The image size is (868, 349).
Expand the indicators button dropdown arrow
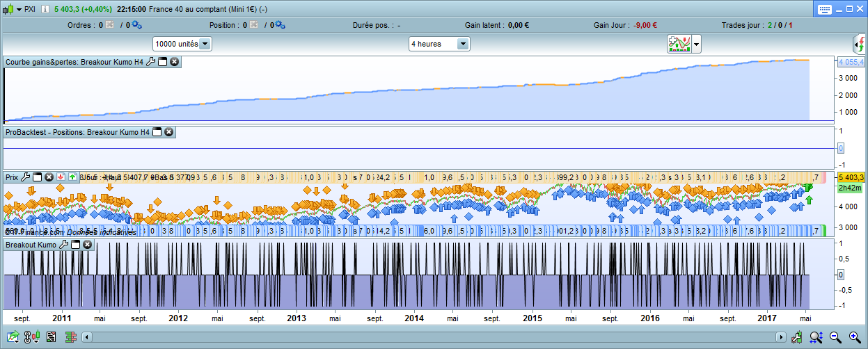[x=697, y=44]
